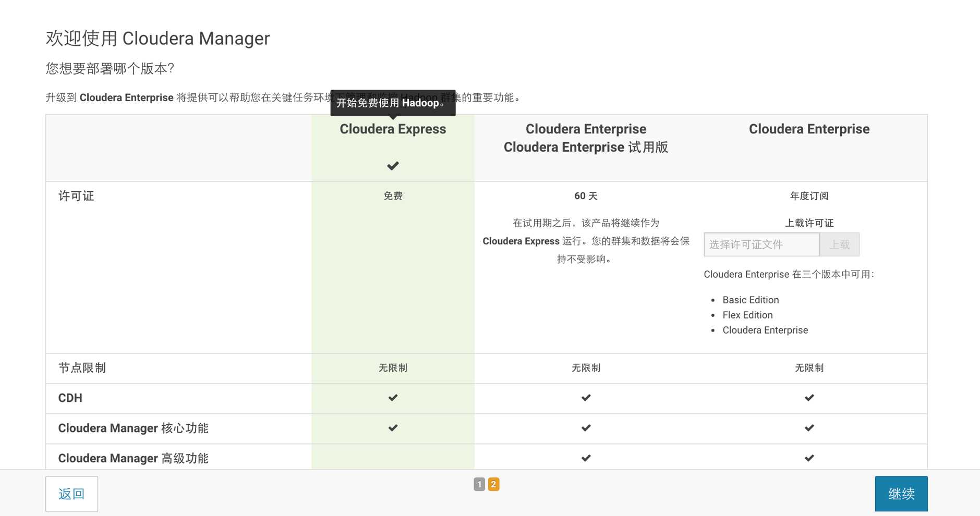Click the CDH checkmark in Enterprise trial column
The image size is (980, 516).
pos(586,398)
